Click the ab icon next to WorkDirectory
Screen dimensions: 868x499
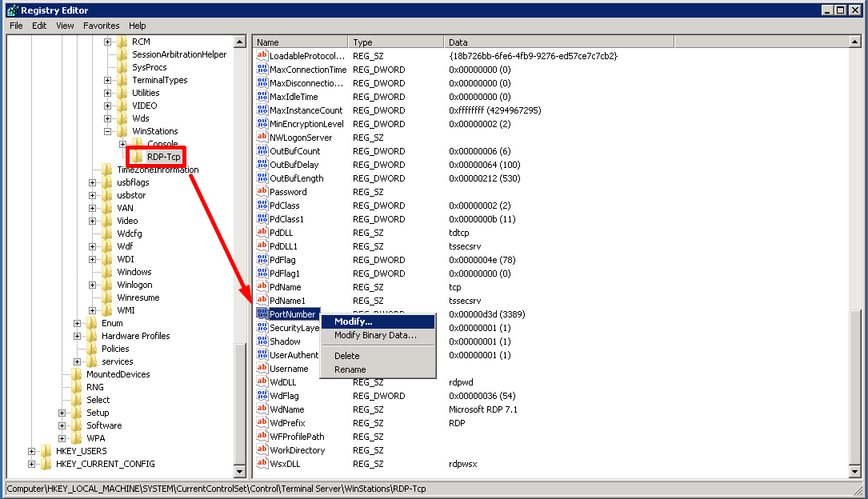pyautogui.click(x=262, y=449)
